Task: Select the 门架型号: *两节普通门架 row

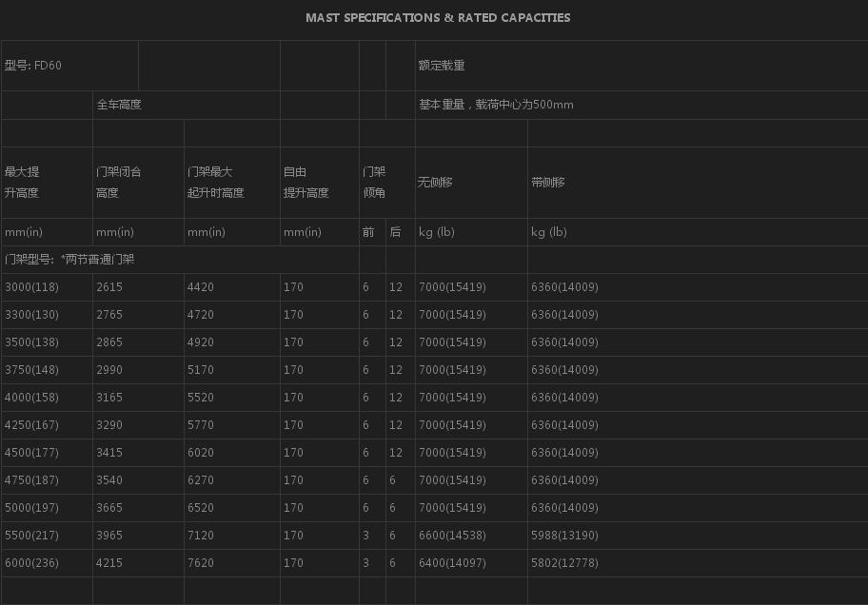Action: [x=69, y=260]
